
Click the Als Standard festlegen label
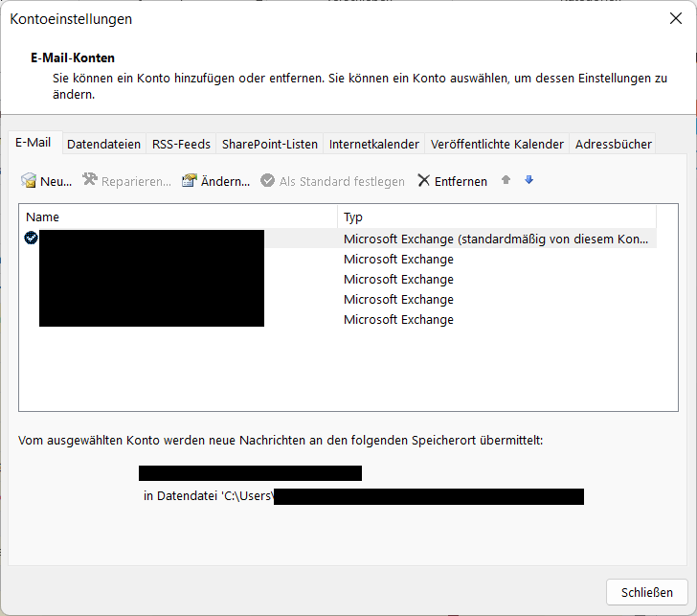[342, 181]
